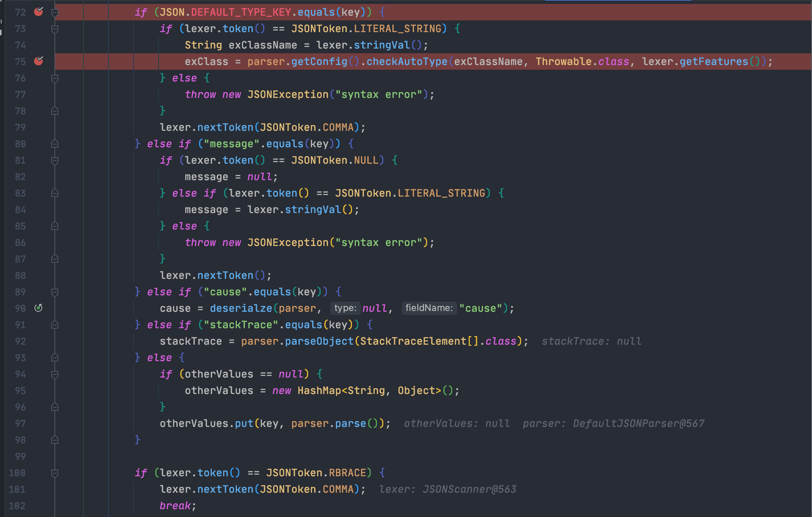The image size is (812, 517).
Task: Click JSONToken.RBRACE on line 100
Action: (316, 473)
